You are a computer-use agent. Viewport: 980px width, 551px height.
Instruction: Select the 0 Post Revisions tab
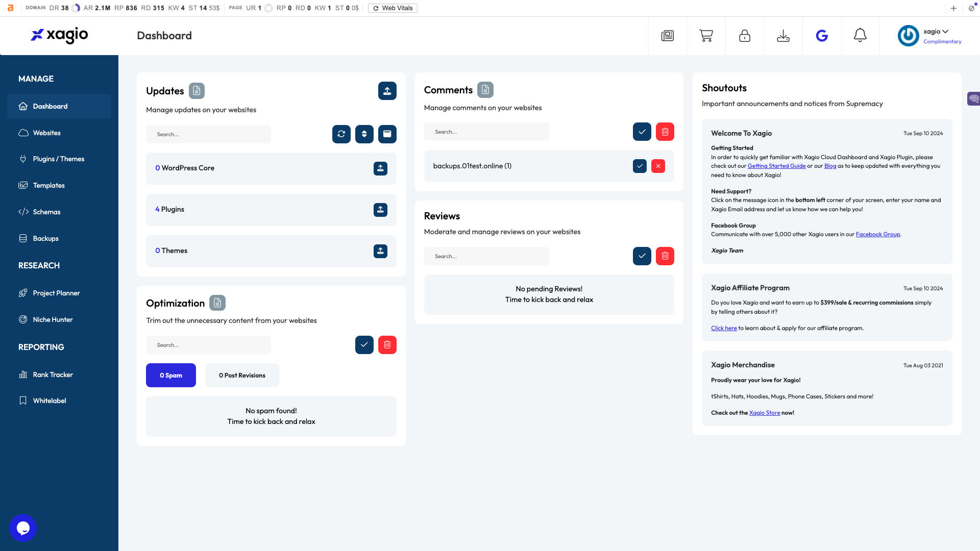tap(242, 375)
